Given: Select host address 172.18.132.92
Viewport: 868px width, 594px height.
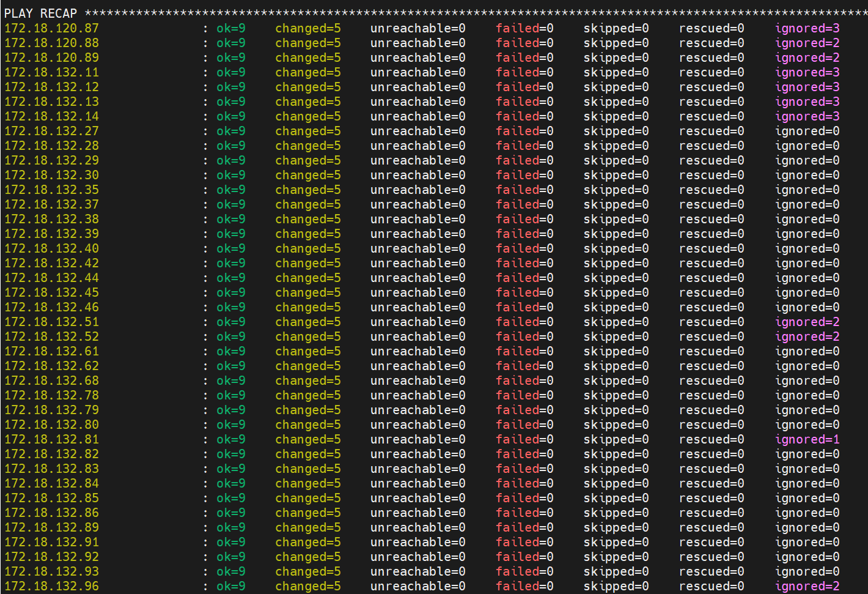Looking at the screenshot, I should pyautogui.click(x=51, y=557).
